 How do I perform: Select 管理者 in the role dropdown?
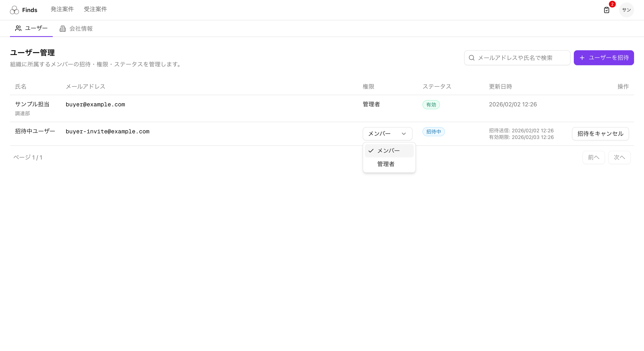pos(386,164)
